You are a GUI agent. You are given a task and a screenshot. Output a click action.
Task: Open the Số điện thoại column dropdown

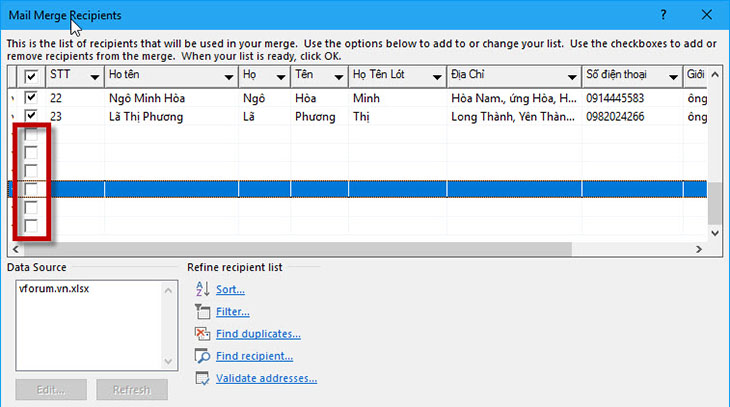(671, 77)
